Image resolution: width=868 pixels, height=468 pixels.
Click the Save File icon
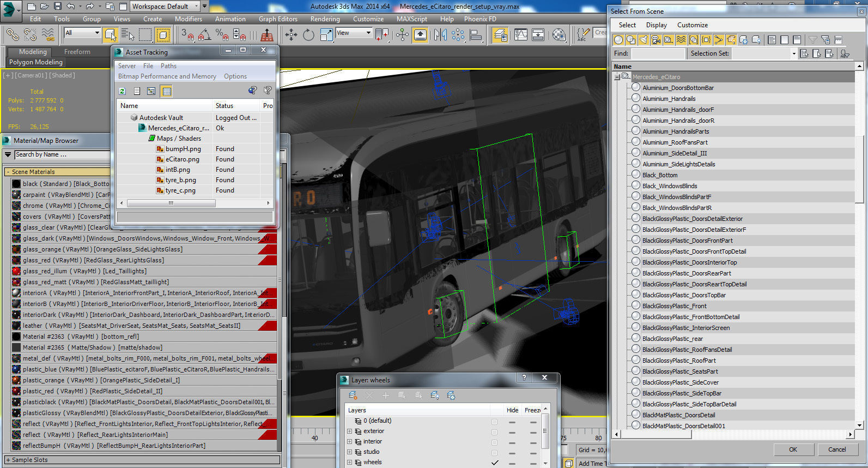58,7
